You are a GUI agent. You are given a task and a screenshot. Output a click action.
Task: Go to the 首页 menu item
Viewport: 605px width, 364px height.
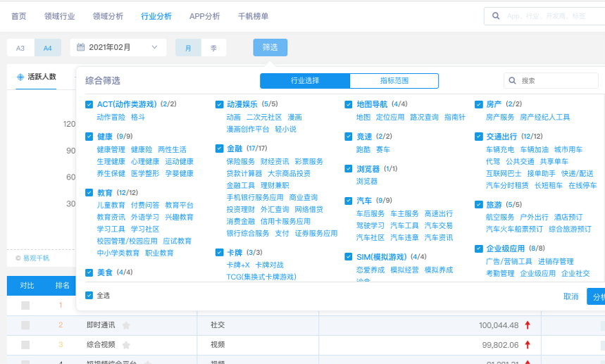pyautogui.click(x=18, y=16)
